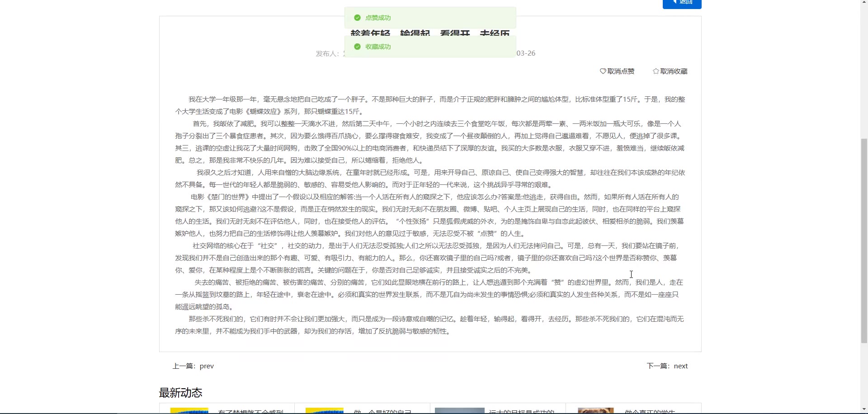Open the previous article via prev link
The height and width of the screenshot is (414, 868).
click(x=207, y=366)
